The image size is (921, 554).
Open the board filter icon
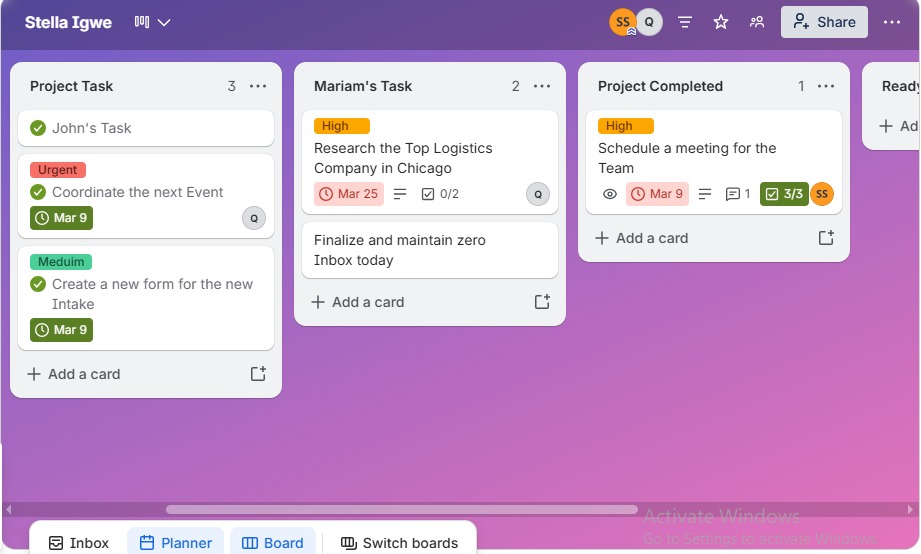pyautogui.click(x=685, y=22)
